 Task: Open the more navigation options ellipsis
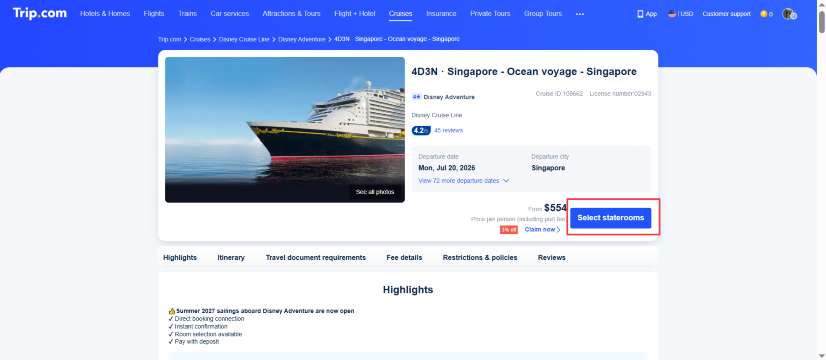[580, 14]
